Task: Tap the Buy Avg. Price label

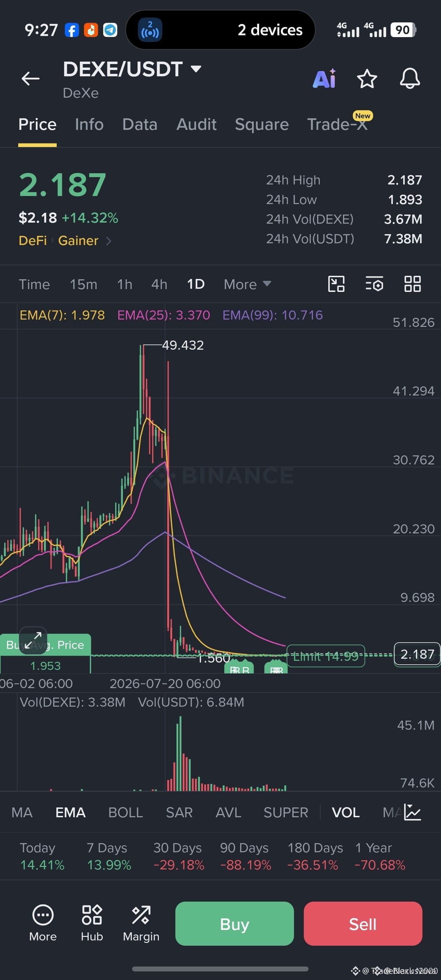Action: coord(45,645)
